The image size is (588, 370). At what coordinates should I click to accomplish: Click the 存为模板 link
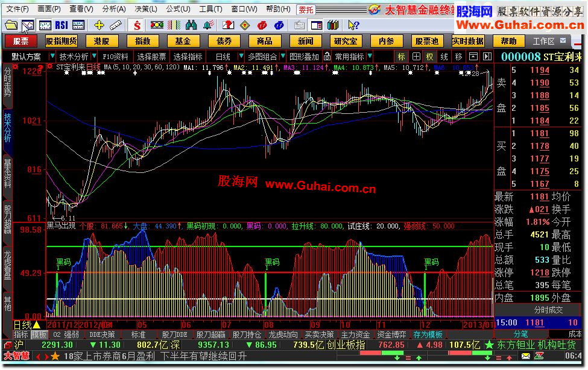[428, 334]
